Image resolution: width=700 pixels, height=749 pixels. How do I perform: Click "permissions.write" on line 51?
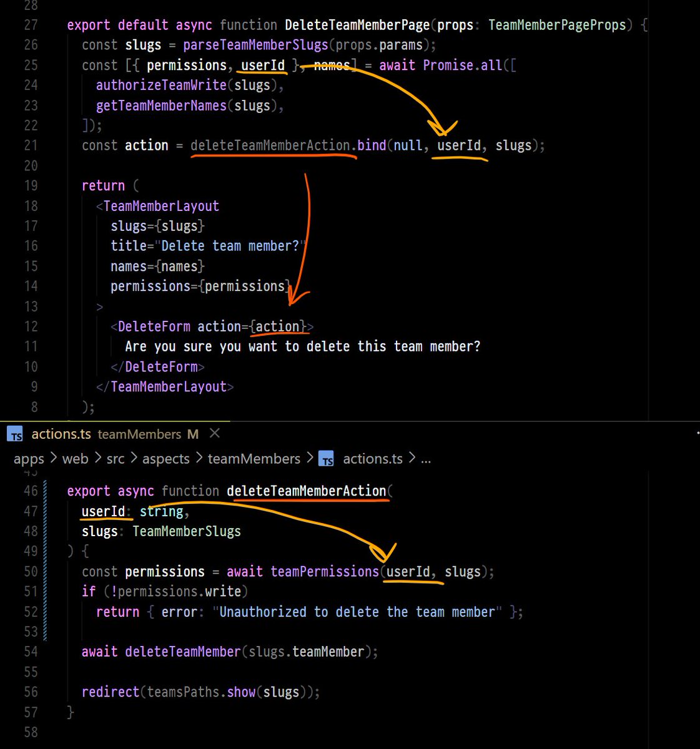point(179,591)
